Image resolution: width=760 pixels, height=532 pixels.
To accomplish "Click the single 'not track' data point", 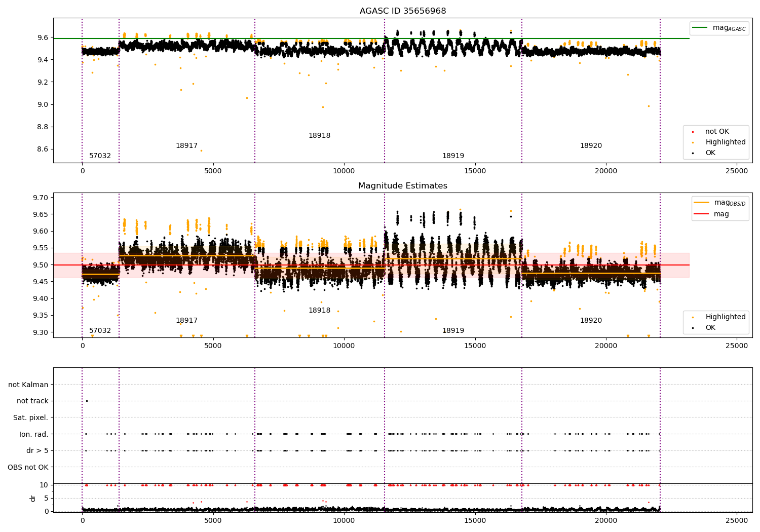I will click(87, 401).
